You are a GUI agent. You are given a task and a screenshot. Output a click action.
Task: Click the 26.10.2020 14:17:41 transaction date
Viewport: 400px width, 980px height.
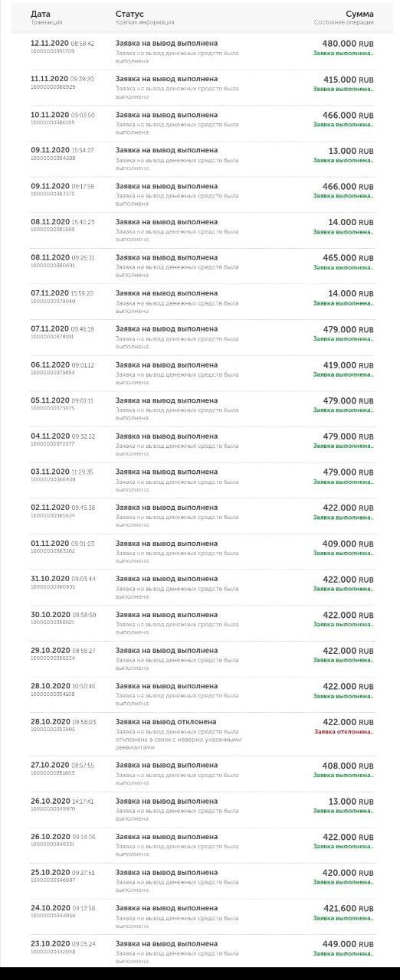(x=62, y=801)
